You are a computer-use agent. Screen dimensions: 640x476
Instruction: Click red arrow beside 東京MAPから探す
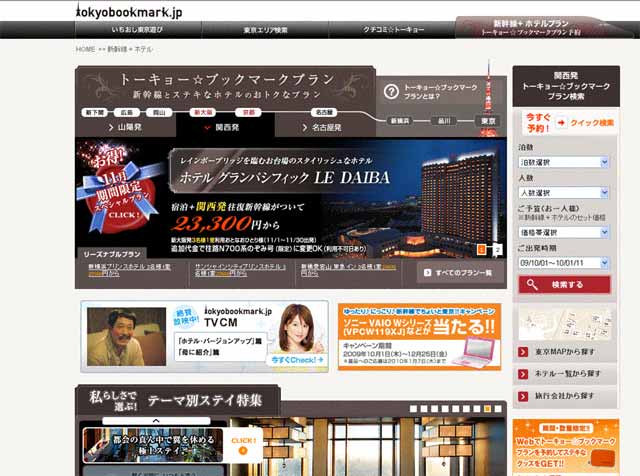coord(523,352)
